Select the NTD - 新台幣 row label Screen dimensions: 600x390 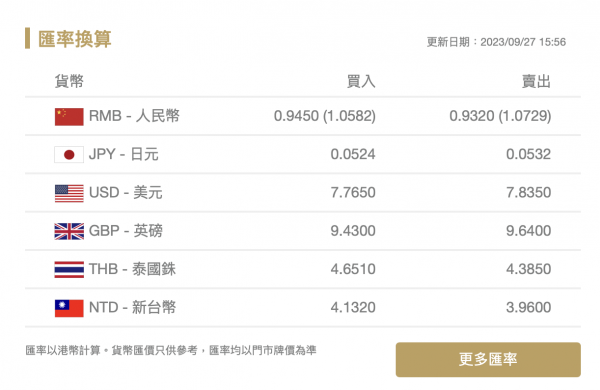132,307
